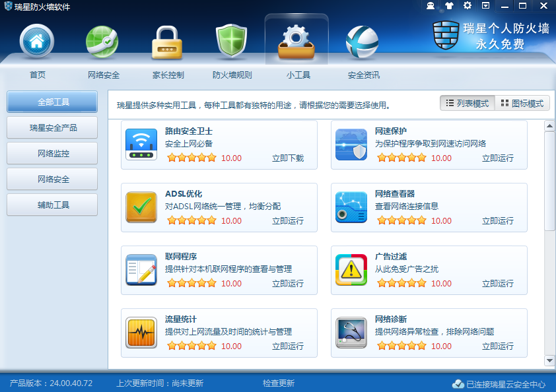This screenshot has width=556, height=392.
Task: Open settings via the title bar gear icon
Action: pos(468,6)
